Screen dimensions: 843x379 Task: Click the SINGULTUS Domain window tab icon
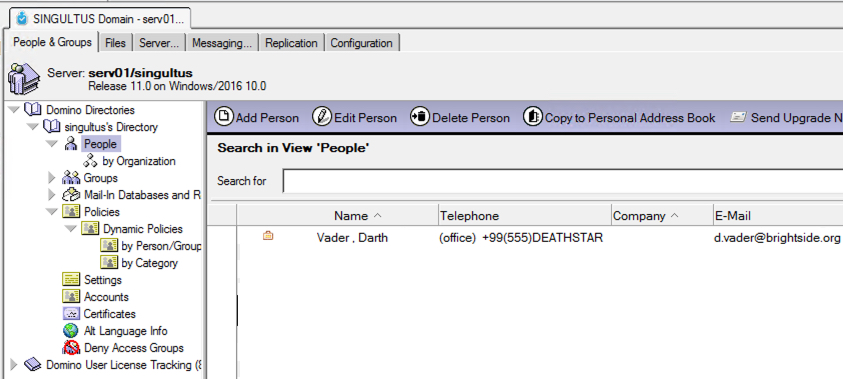point(22,19)
